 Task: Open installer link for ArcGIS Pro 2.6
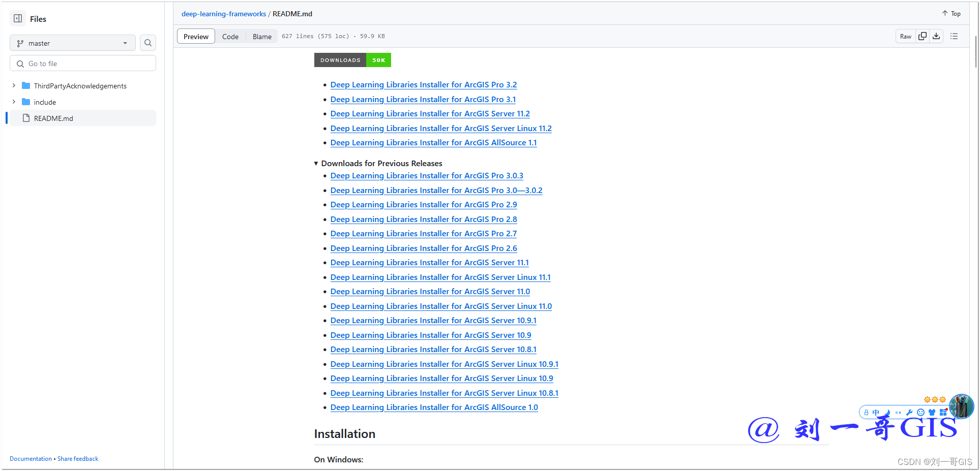coord(424,248)
